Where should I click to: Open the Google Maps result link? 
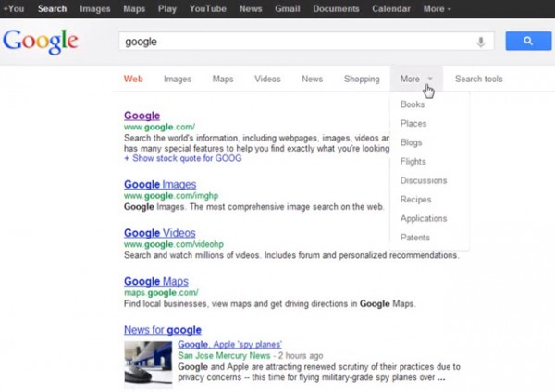click(156, 281)
